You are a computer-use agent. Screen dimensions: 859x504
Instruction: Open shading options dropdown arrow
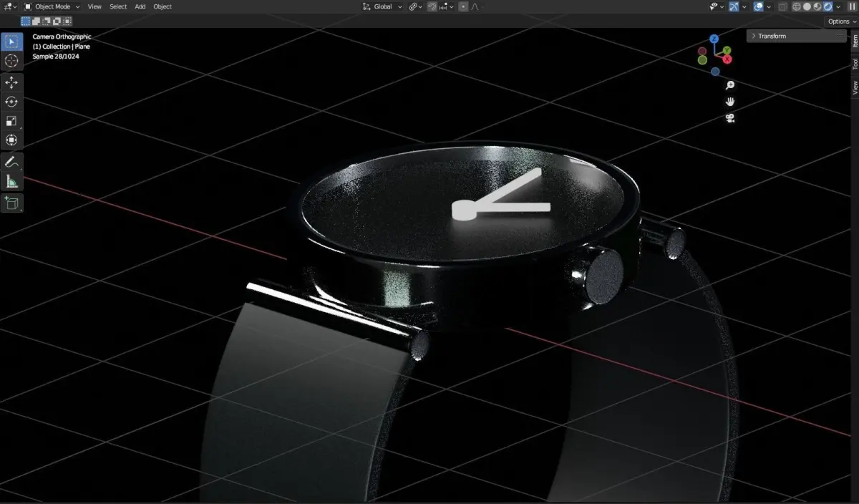pyautogui.click(x=838, y=6)
